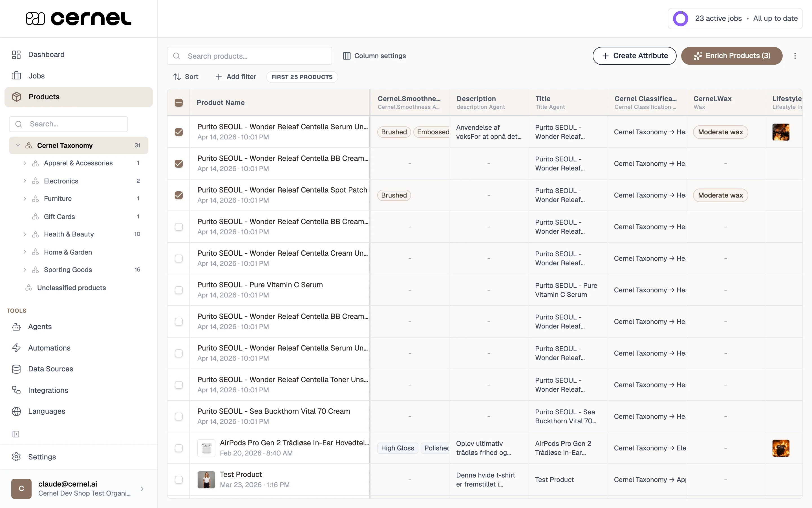Click the High Gloss tag on AirPods row
This screenshot has width=812, height=508.
pyautogui.click(x=398, y=448)
